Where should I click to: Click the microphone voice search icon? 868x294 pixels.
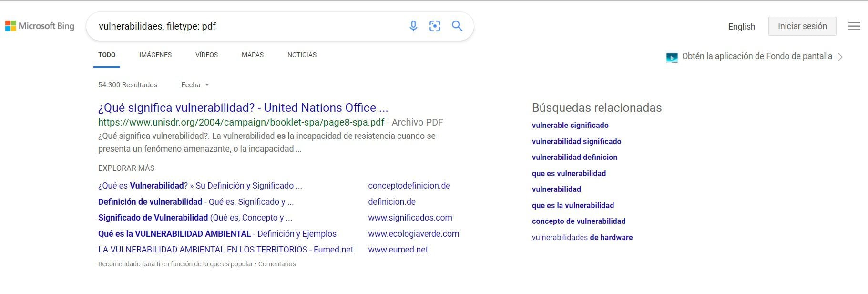point(413,26)
